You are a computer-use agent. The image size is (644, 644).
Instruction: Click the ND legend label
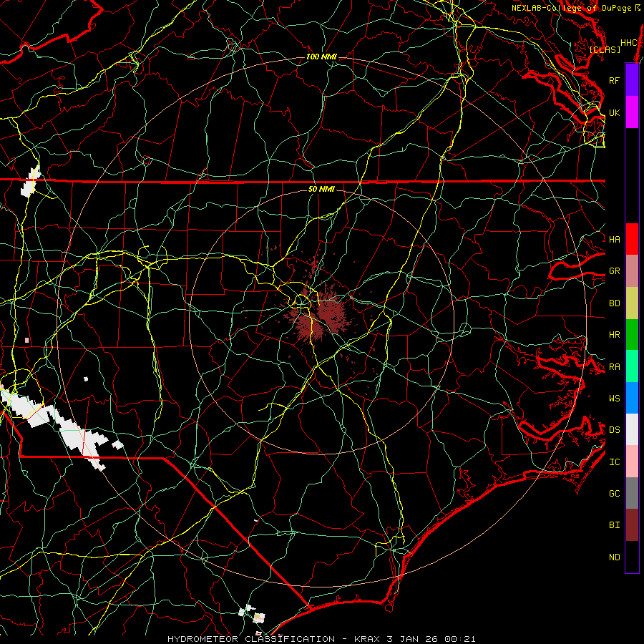[x=614, y=557]
